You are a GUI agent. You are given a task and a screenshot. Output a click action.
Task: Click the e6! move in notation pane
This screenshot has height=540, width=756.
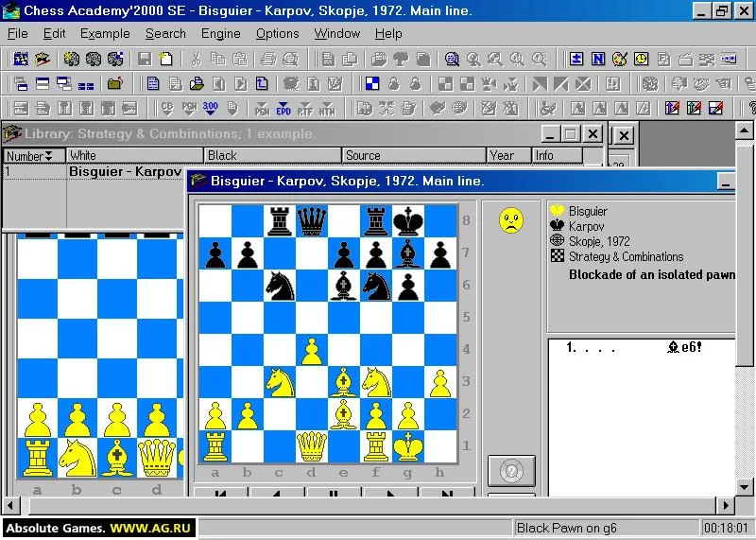[x=684, y=347]
